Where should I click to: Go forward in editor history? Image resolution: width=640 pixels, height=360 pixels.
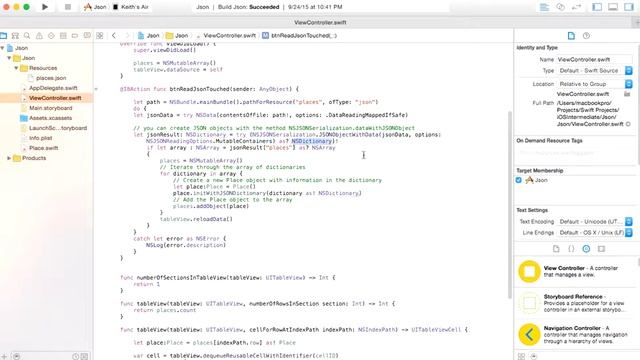pos(127,36)
